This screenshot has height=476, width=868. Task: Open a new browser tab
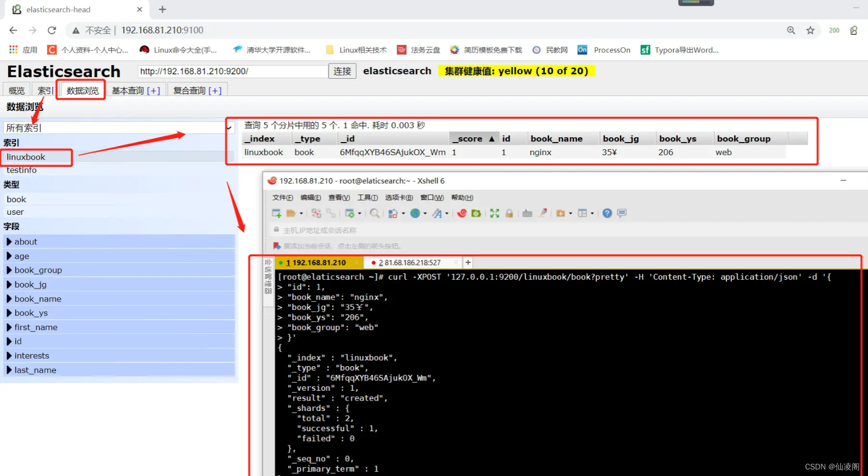click(x=162, y=9)
